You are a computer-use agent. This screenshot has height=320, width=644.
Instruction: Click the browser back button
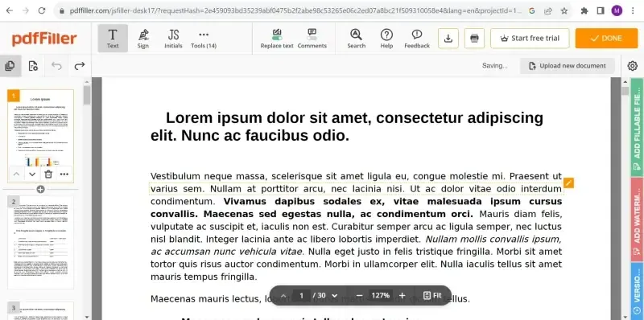pyautogui.click(x=9, y=10)
